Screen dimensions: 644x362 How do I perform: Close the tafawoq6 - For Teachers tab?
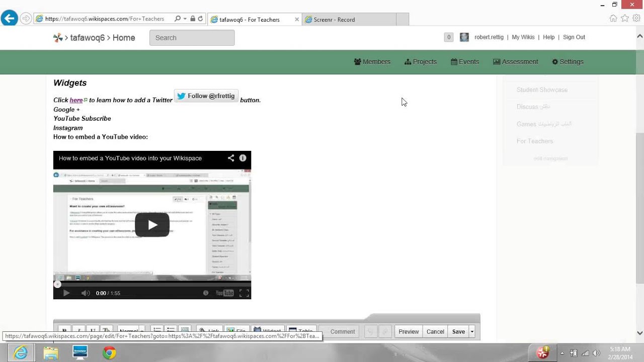pos(297,20)
